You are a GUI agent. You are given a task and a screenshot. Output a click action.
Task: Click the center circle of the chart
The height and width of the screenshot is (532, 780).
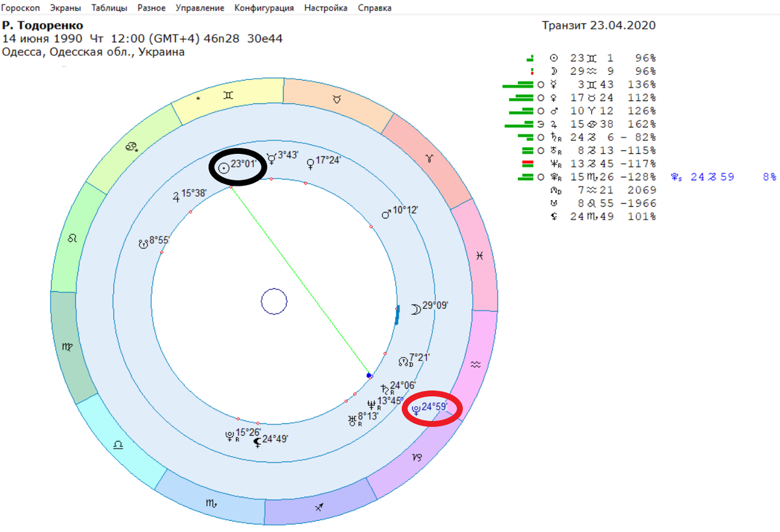coord(274,302)
